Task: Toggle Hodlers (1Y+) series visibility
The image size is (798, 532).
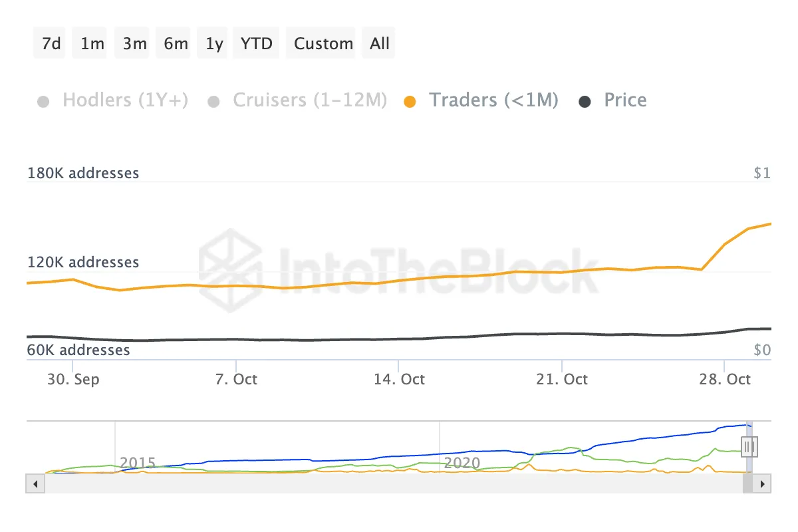Action: click(125, 100)
